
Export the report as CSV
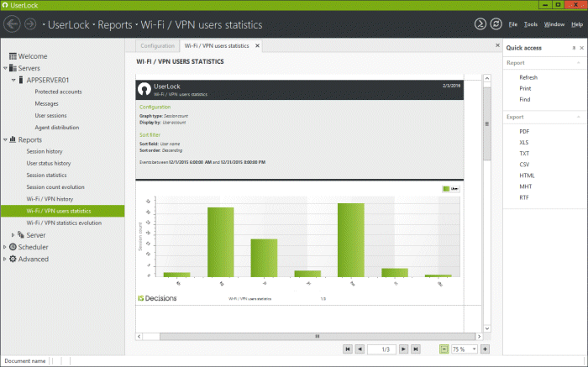click(524, 165)
